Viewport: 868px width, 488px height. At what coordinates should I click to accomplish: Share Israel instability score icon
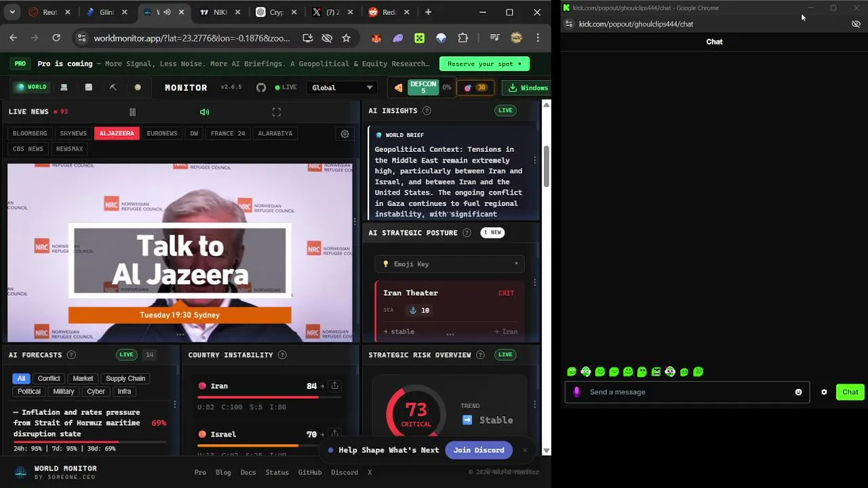coord(334,434)
